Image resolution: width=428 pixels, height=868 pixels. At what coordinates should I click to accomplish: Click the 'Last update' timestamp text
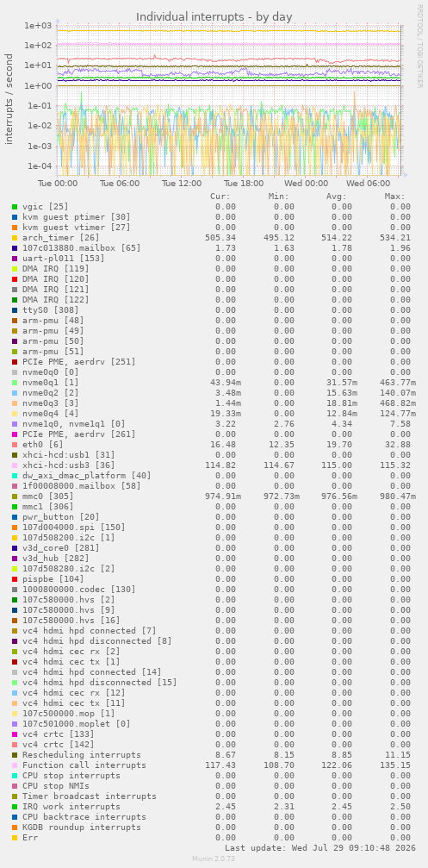318,848
